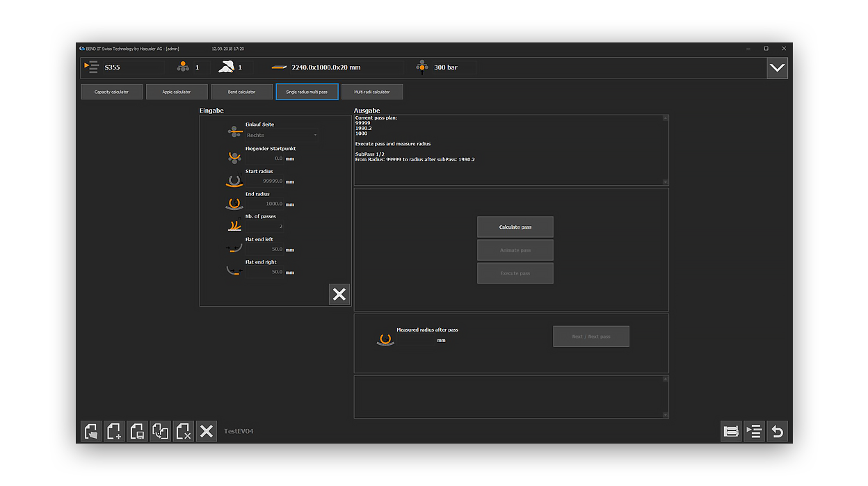Click the list icon in bottom-right toolbar
The image size is (868, 486).
pyautogui.click(x=754, y=431)
